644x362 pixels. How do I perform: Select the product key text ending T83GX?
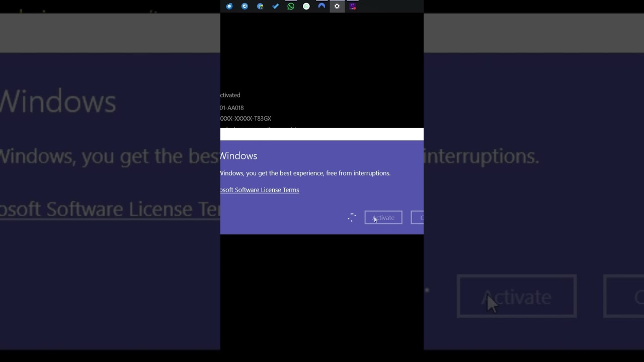pos(246,119)
